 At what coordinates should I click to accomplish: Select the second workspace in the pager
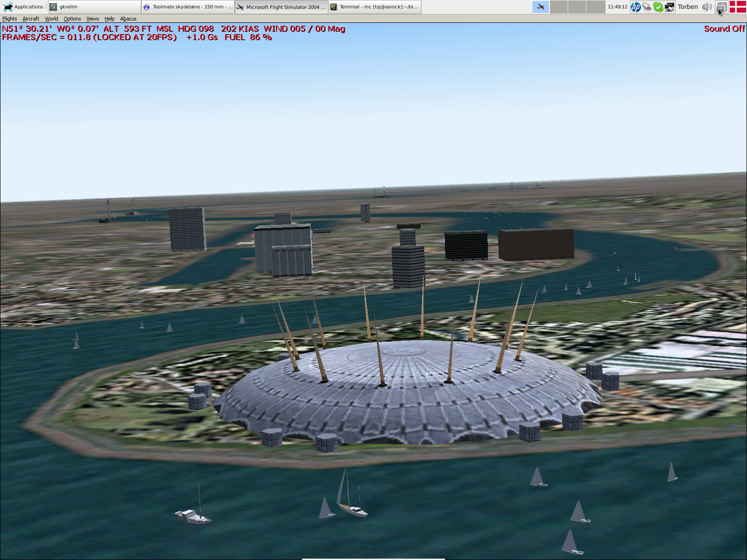click(559, 7)
